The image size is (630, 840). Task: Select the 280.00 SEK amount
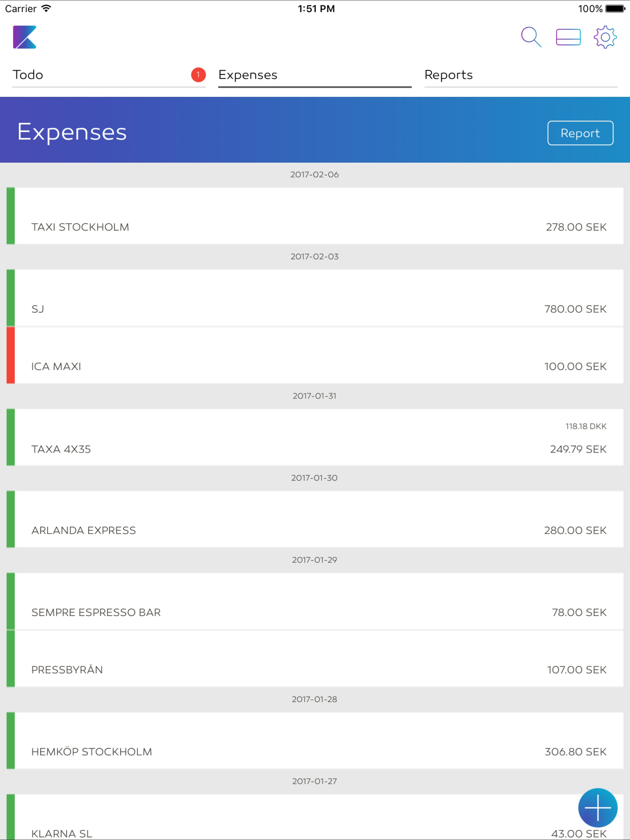(x=575, y=530)
